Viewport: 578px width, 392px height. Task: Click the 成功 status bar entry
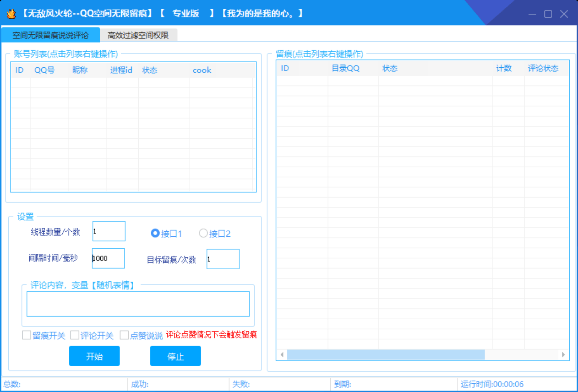pyautogui.click(x=140, y=384)
